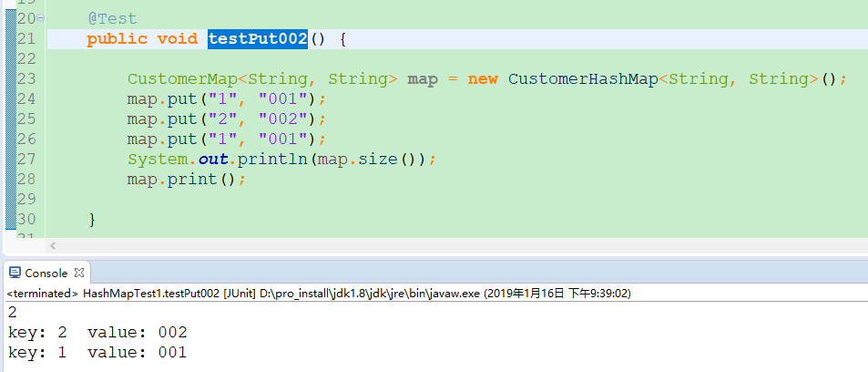This screenshot has height=372, width=868.
Task: Click the italic "out" field reference
Action: pos(213,160)
